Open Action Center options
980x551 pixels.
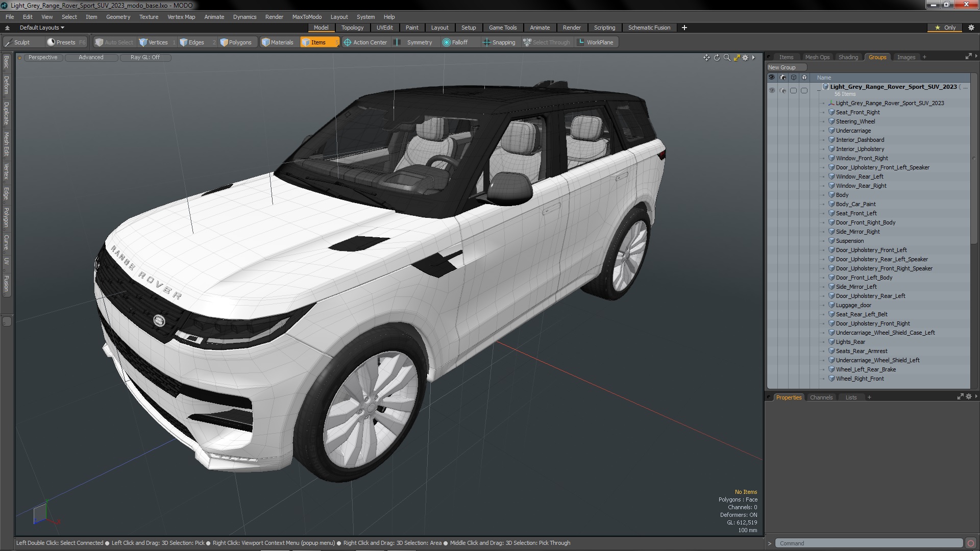point(365,42)
